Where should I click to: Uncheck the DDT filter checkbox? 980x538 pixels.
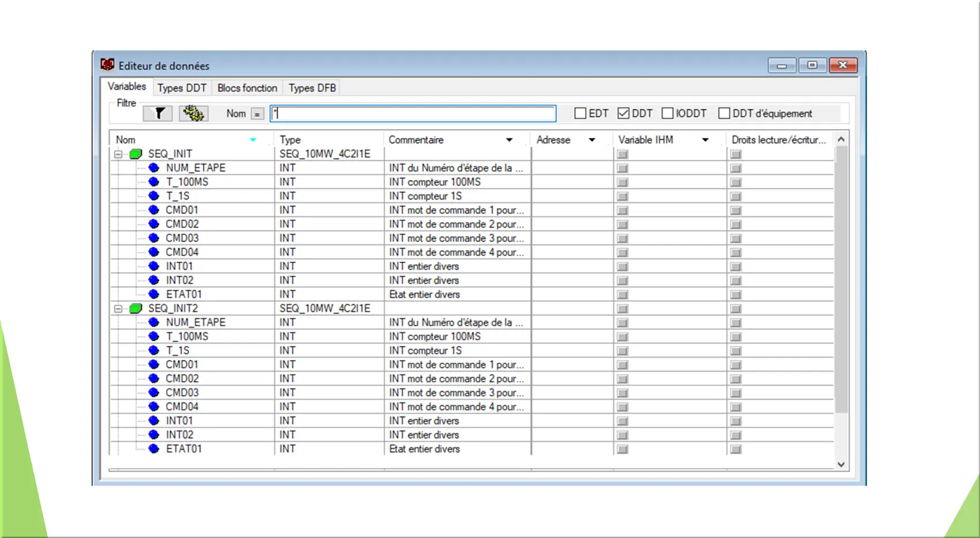point(623,114)
